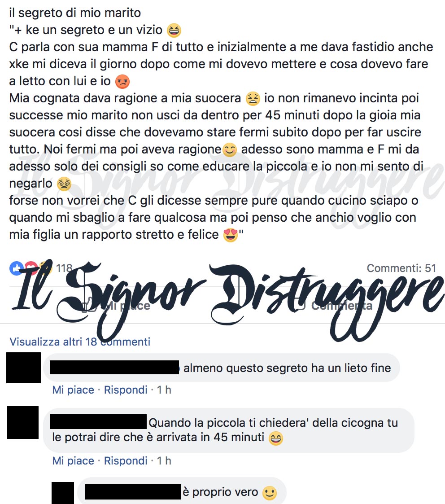The image size is (445, 504).
Task: Open the 118 reactions count
Action: (x=64, y=268)
